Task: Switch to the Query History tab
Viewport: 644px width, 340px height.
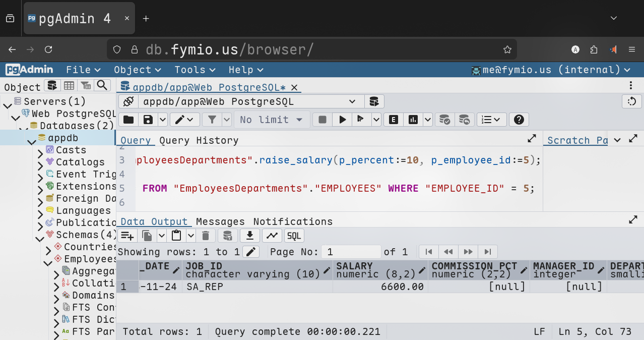Action: [x=199, y=140]
